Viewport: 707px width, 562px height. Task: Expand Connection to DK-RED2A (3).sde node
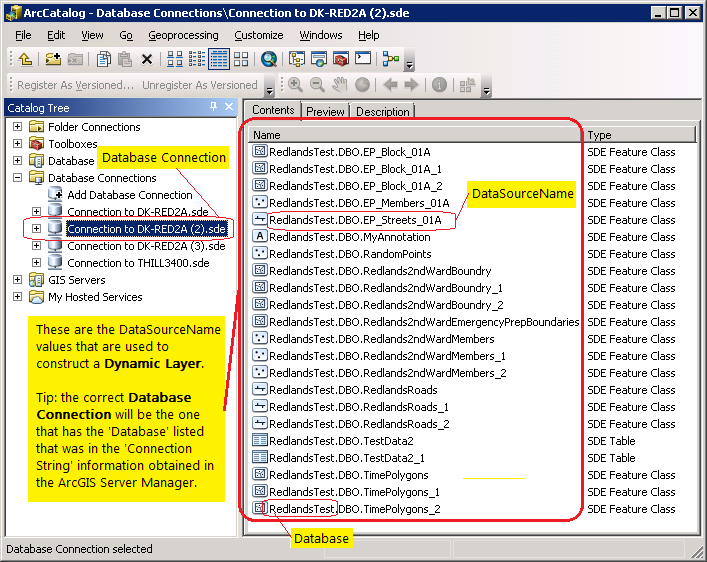click(x=36, y=246)
